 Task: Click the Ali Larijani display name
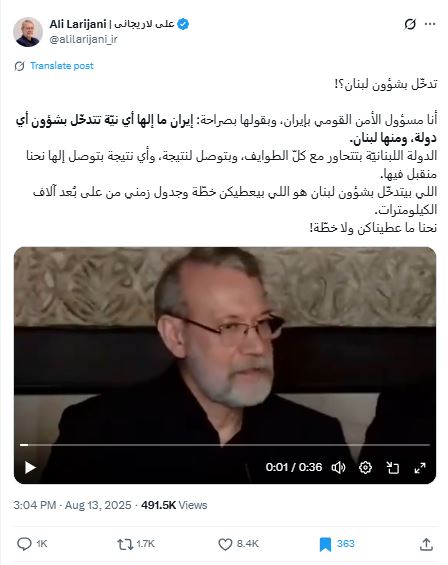[x=77, y=24]
